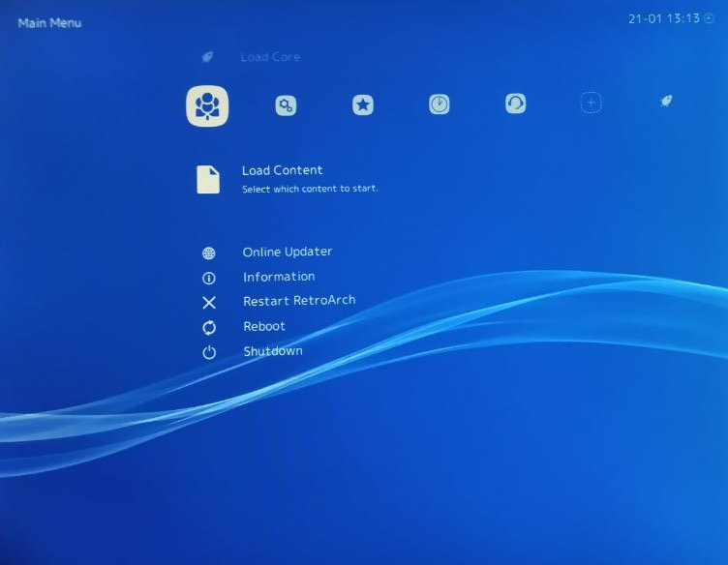Image resolution: width=728 pixels, height=565 pixels.
Task: Choose the Shutdown entry
Action: coord(273,351)
